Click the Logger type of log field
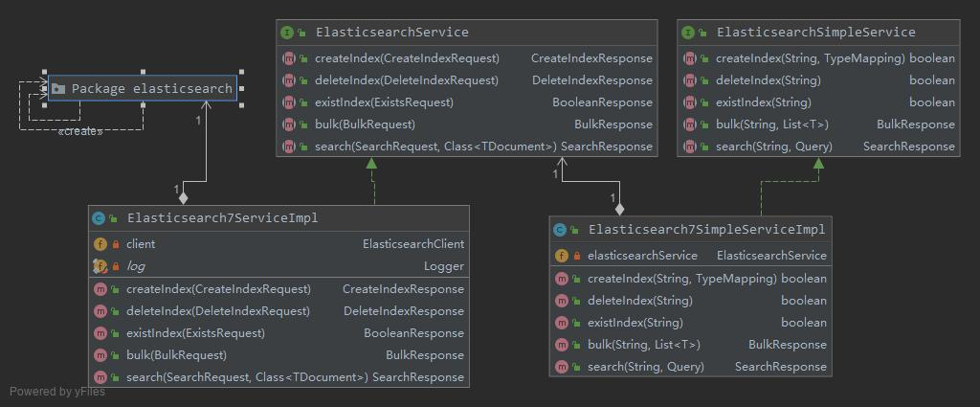980x407 pixels. [444, 266]
